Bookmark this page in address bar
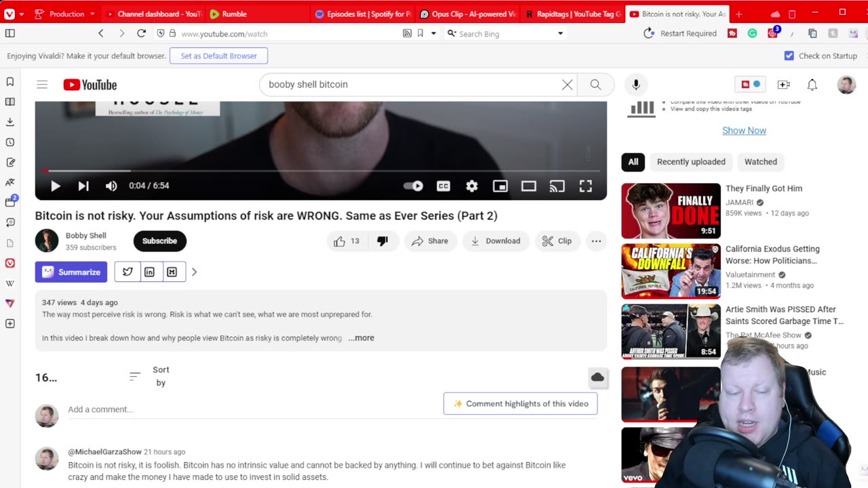Image resolution: width=868 pixels, height=488 pixels. click(x=420, y=33)
